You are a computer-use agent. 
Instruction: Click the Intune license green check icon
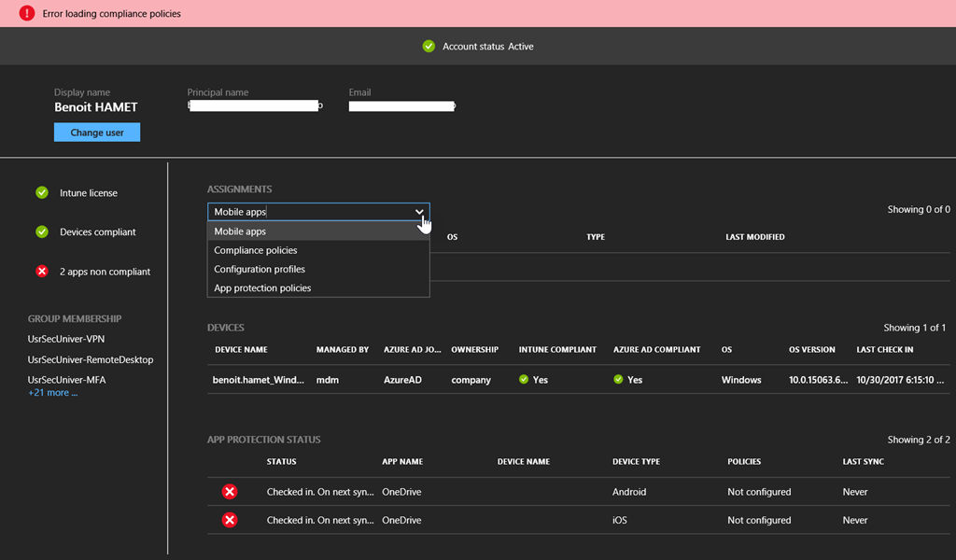pyautogui.click(x=42, y=193)
